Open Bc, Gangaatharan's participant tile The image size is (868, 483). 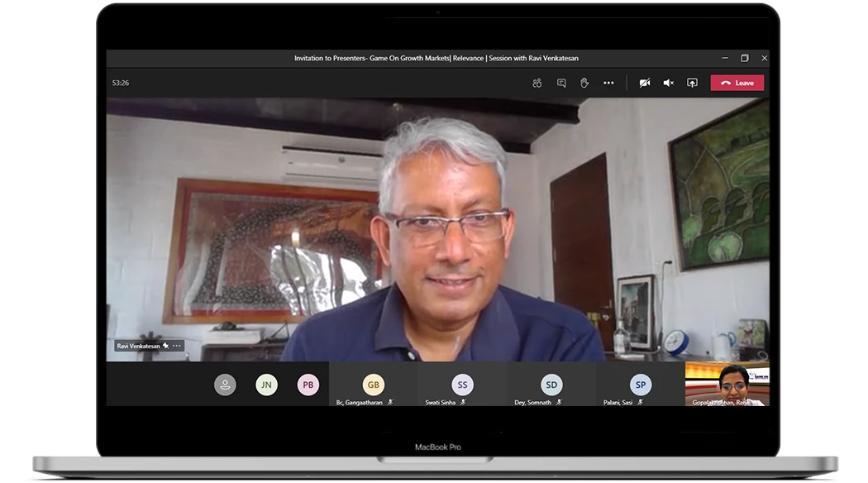tap(374, 384)
